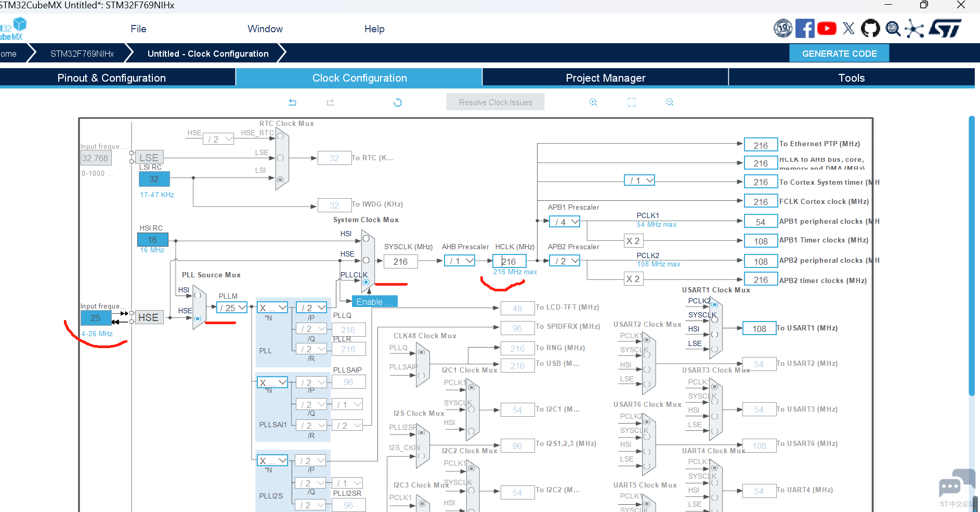Select HSI in the PLL Source Mux
Viewport: 980px width, 512px height.
click(x=198, y=296)
